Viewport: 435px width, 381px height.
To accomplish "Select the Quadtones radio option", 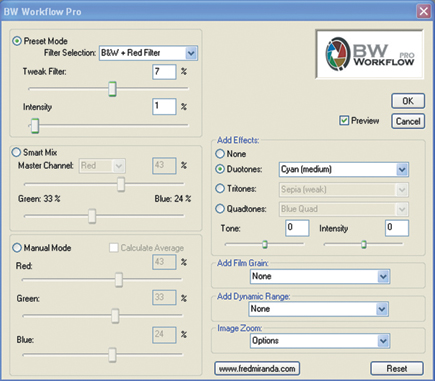I will point(220,209).
